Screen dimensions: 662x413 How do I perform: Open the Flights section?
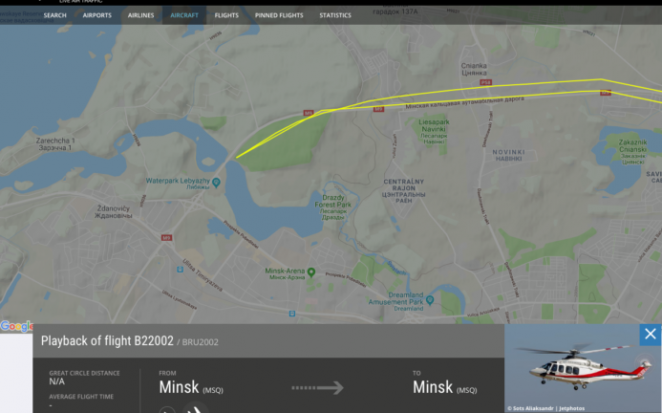click(x=227, y=15)
